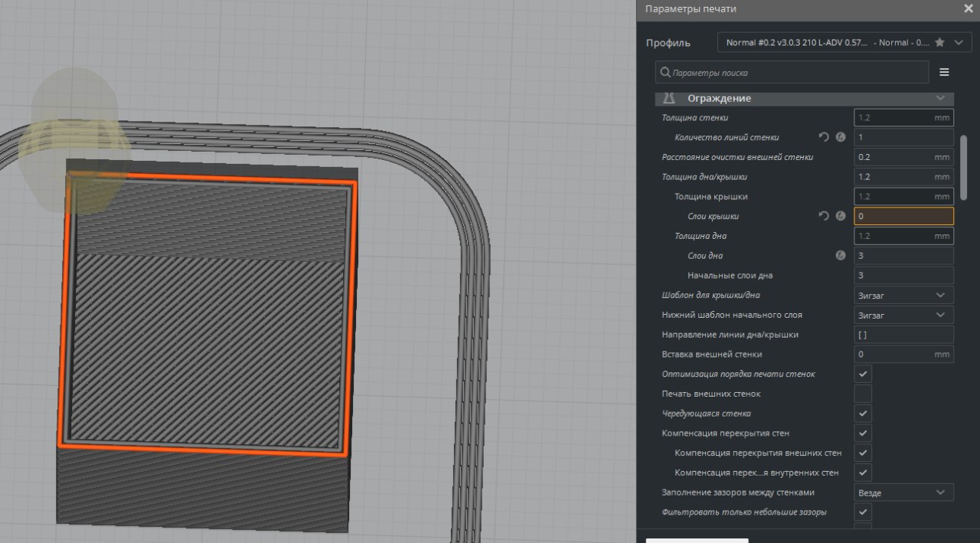Viewport: 980px width, 543px height.
Task: Edit the Вставка внешней стенки value
Action: pos(903,354)
